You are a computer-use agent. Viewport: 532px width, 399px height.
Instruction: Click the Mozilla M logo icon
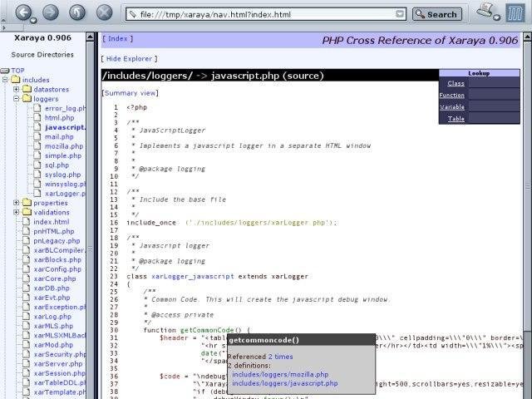[515, 13]
